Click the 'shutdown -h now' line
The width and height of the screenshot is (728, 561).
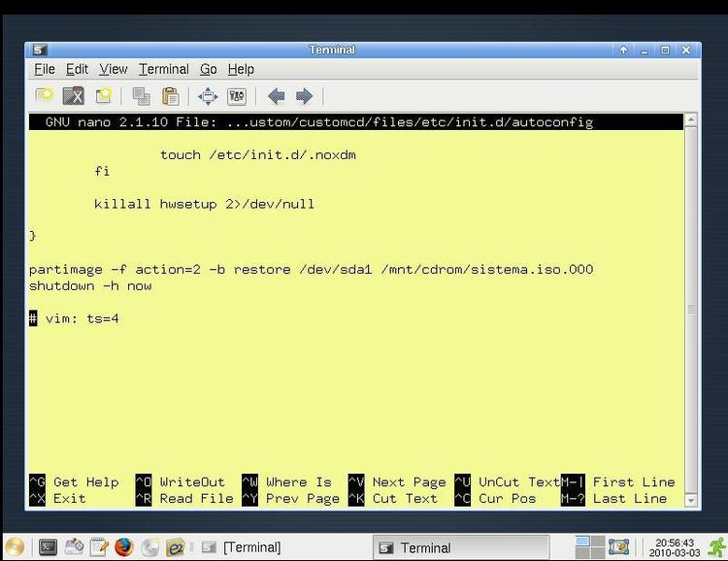click(x=90, y=286)
